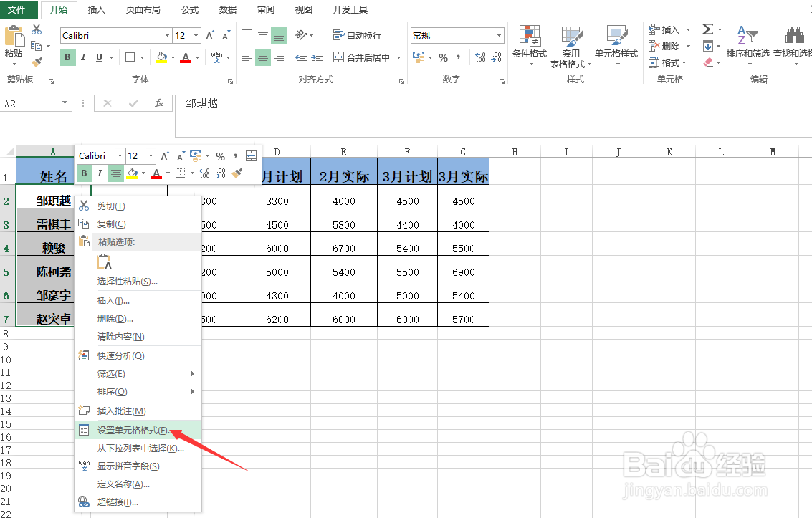
Task: Toggle align right in ribbon
Action: tap(279, 57)
